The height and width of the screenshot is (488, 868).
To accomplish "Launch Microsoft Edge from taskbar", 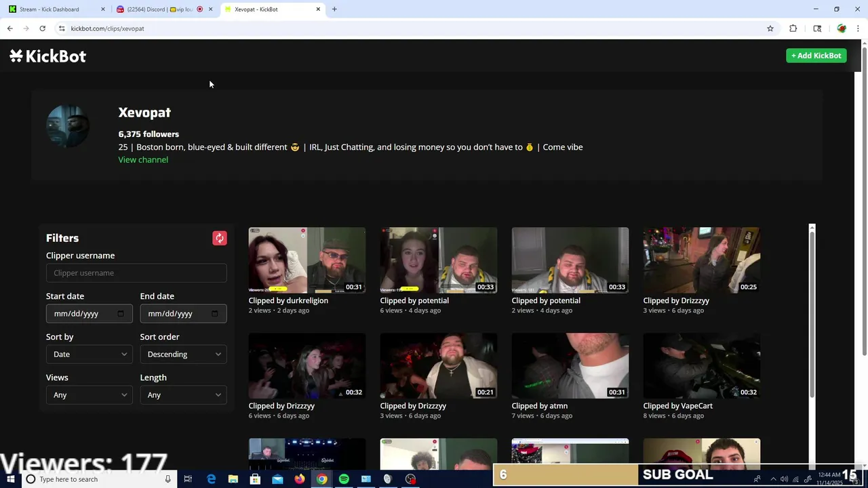I will pyautogui.click(x=211, y=479).
